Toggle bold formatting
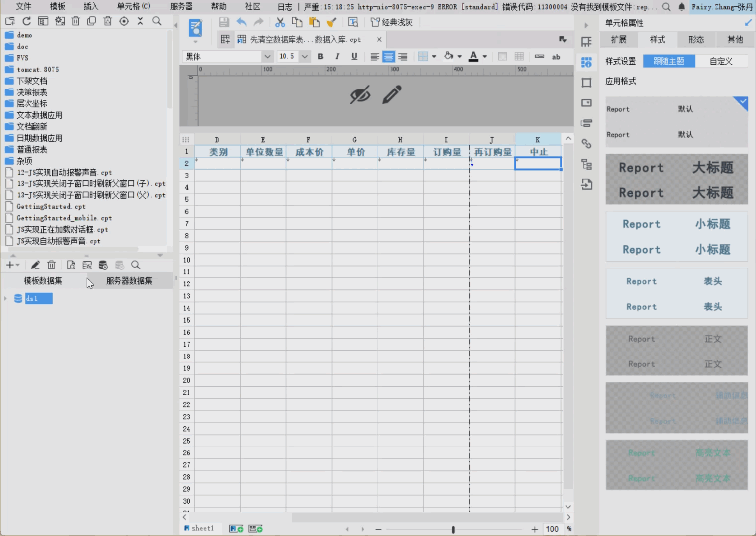756x536 pixels. pyautogui.click(x=321, y=56)
